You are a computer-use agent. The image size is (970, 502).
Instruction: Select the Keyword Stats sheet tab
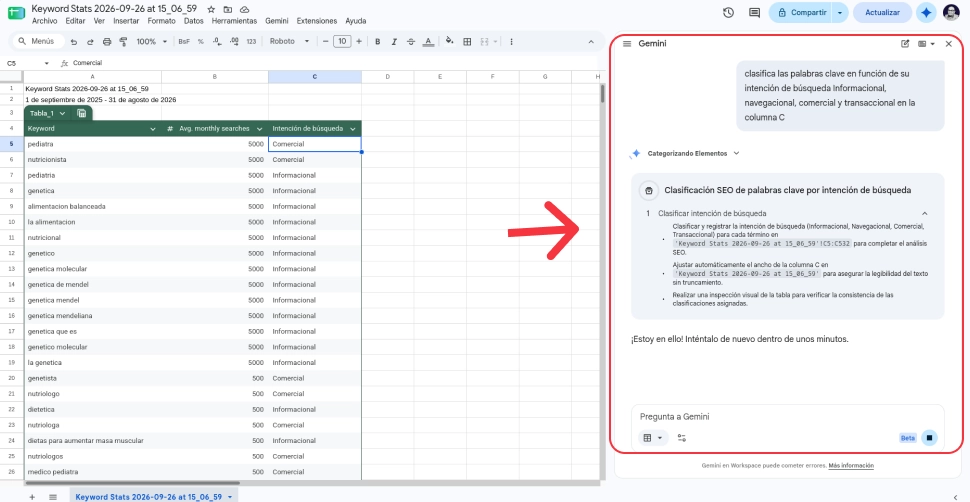tap(153, 497)
